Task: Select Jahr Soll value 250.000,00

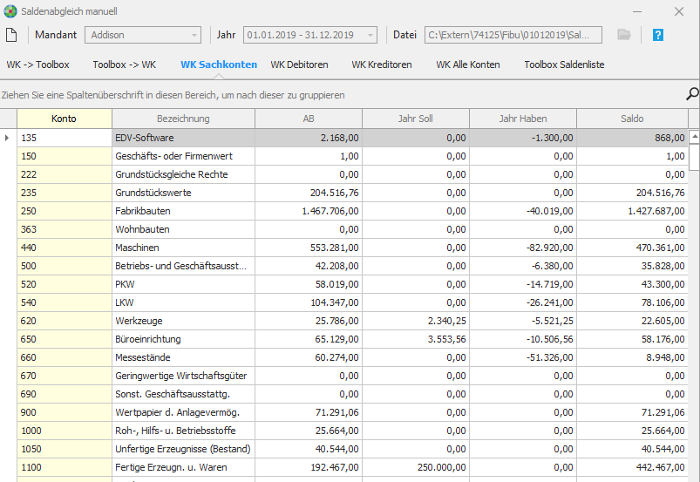Action: 416,467
